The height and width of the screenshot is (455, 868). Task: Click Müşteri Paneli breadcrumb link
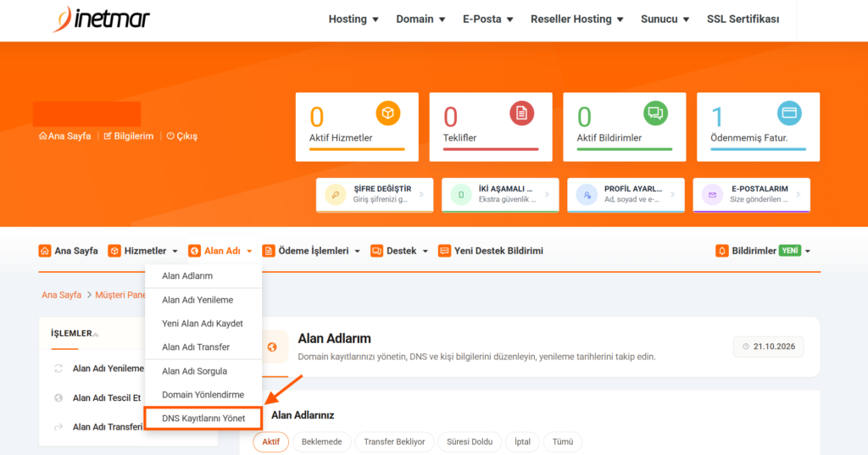coord(120,295)
